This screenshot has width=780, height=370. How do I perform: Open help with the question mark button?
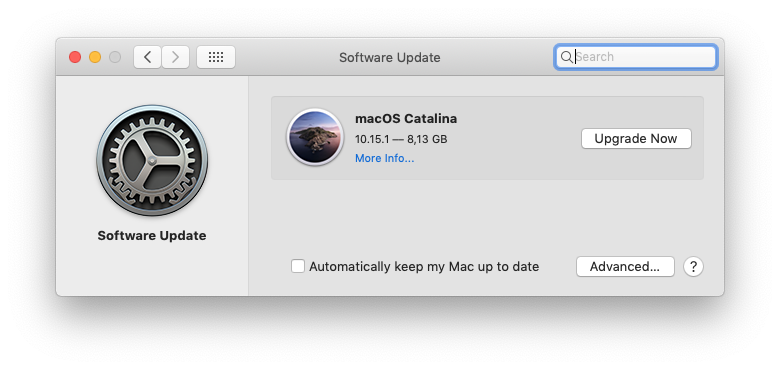click(x=693, y=267)
